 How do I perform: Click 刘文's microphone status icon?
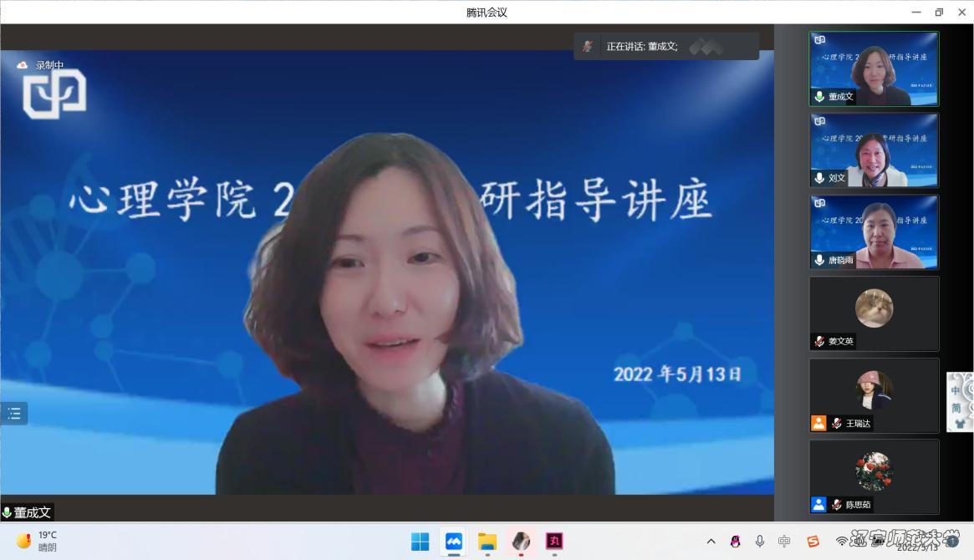point(819,178)
